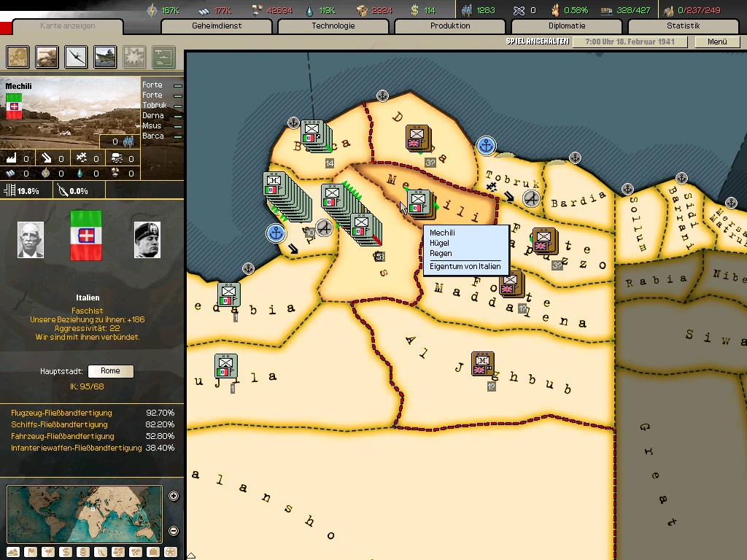747x560 pixels.
Task: Click the province map icon in top-left toolbar
Action: pyautogui.click(x=18, y=56)
